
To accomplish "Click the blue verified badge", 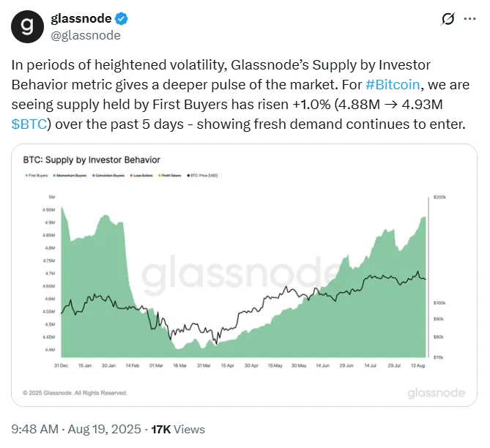I will tap(122, 19).
